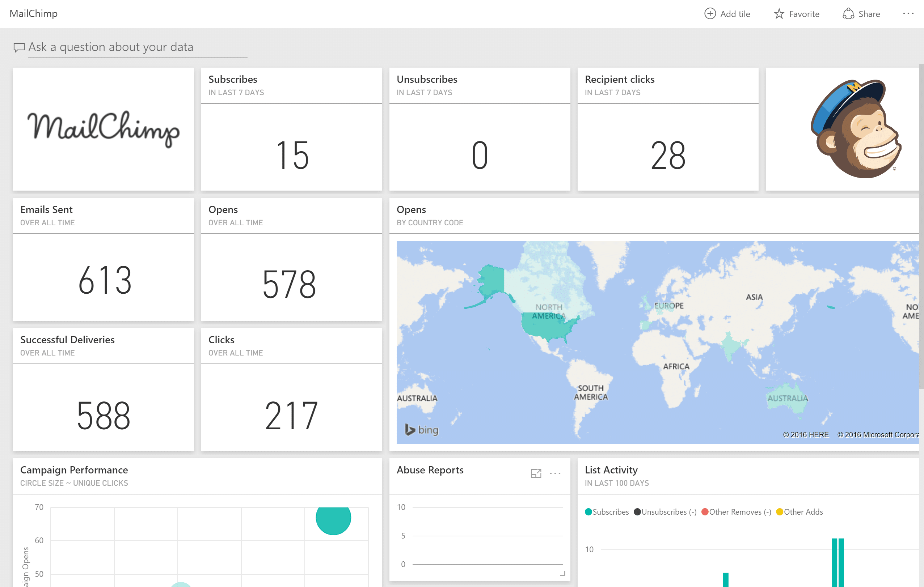This screenshot has width=924, height=587.
Task: Click the Favorite label
Action: [804, 14]
